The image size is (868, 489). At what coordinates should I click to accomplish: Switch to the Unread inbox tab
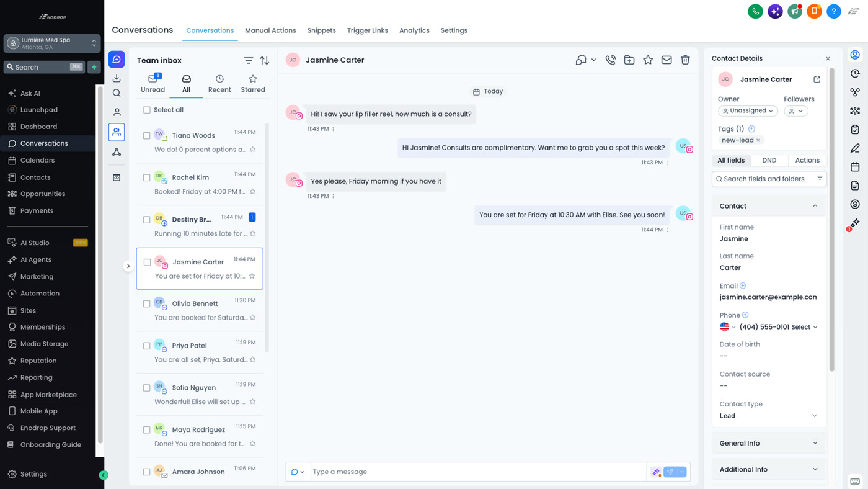pos(153,84)
